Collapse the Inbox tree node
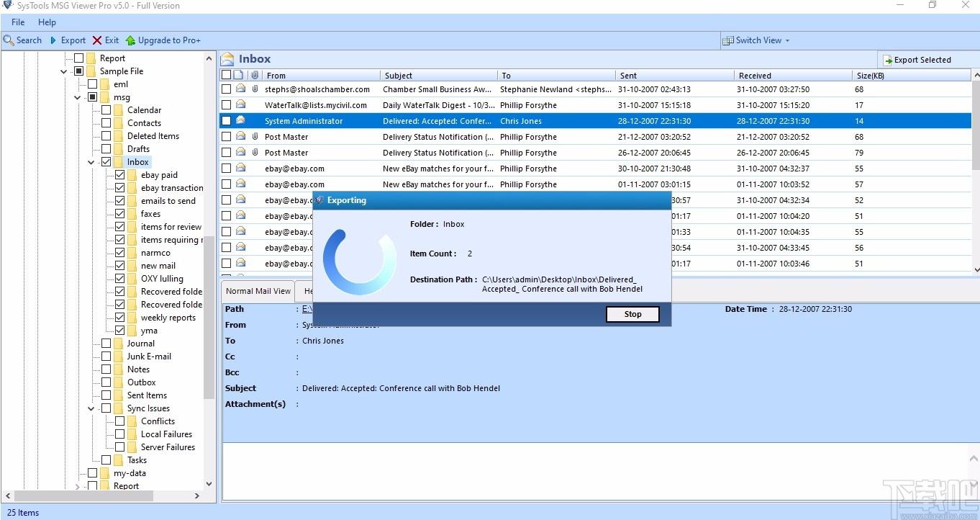The height and width of the screenshot is (520, 980). (x=91, y=162)
